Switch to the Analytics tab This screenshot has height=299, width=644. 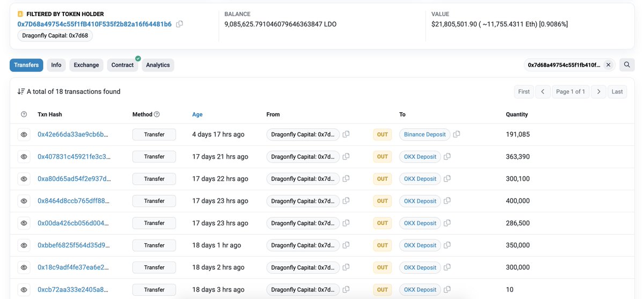tap(158, 65)
